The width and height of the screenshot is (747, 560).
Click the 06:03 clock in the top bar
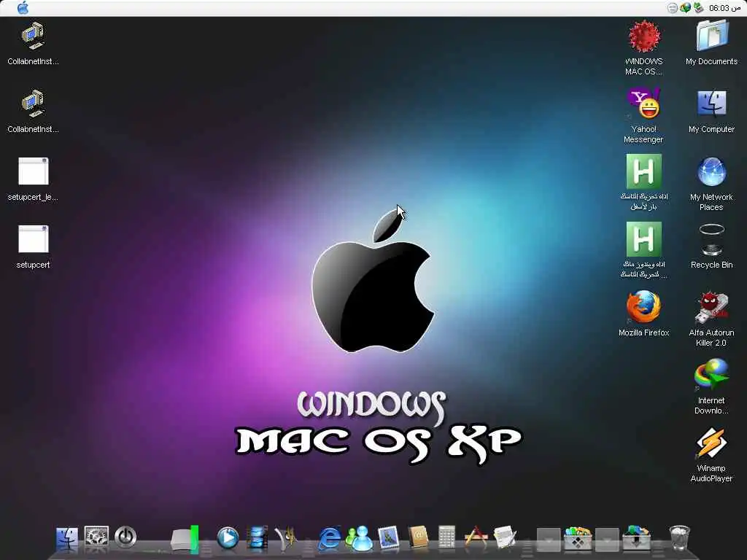pyautogui.click(x=724, y=8)
